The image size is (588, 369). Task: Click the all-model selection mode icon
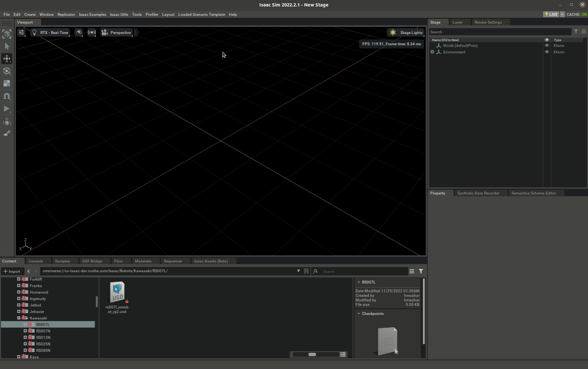7,34
